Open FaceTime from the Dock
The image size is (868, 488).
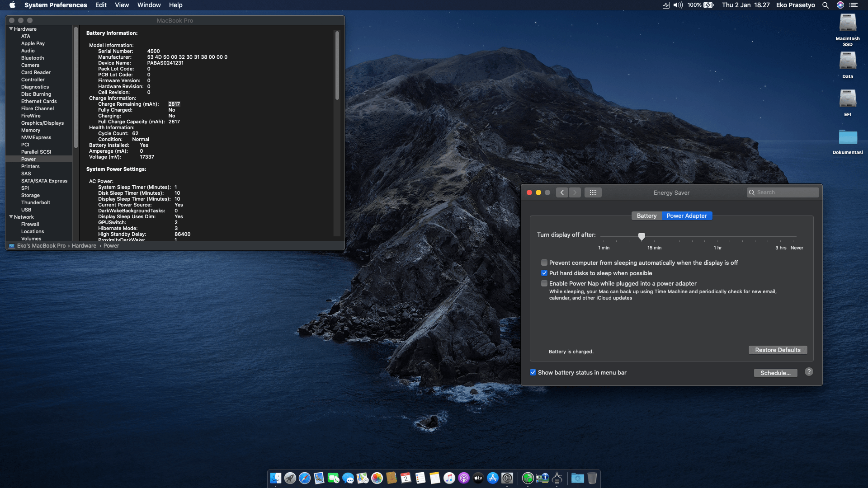(334, 478)
